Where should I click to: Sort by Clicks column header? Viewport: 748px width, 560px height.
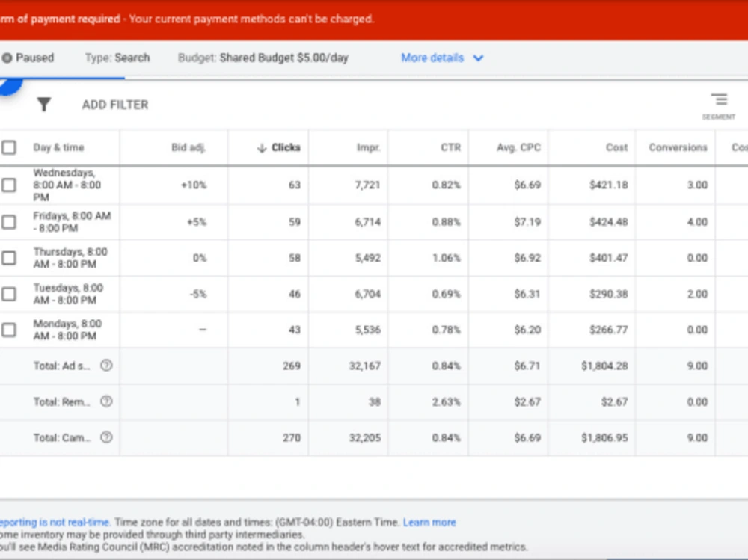pos(286,147)
